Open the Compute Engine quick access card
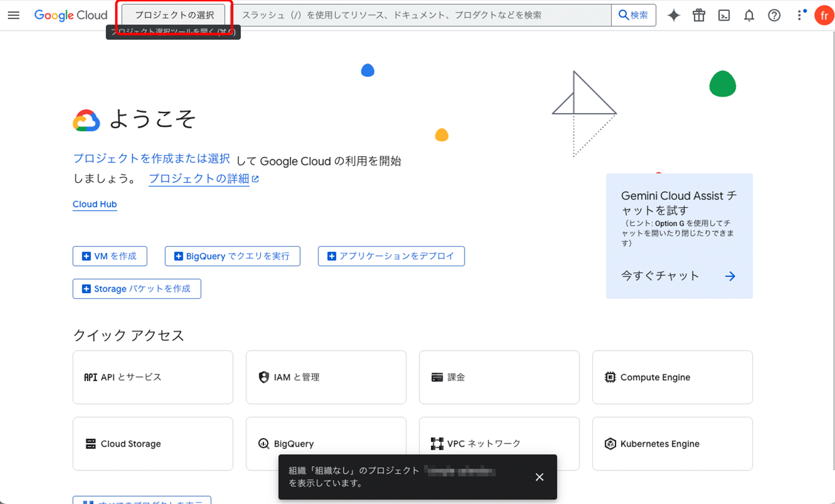Screen dimensions: 835x504 click(x=672, y=378)
